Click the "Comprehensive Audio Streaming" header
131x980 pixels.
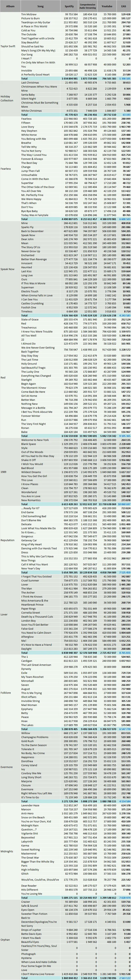pos(88,6)
